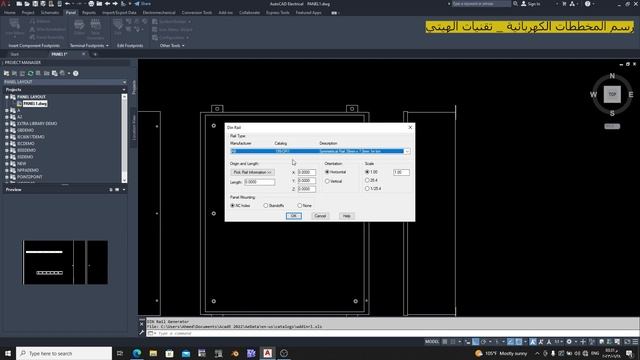
Task: Click Cancel in the Din Rail dialog
Action: pyautogui.click(x=320, y=216)
